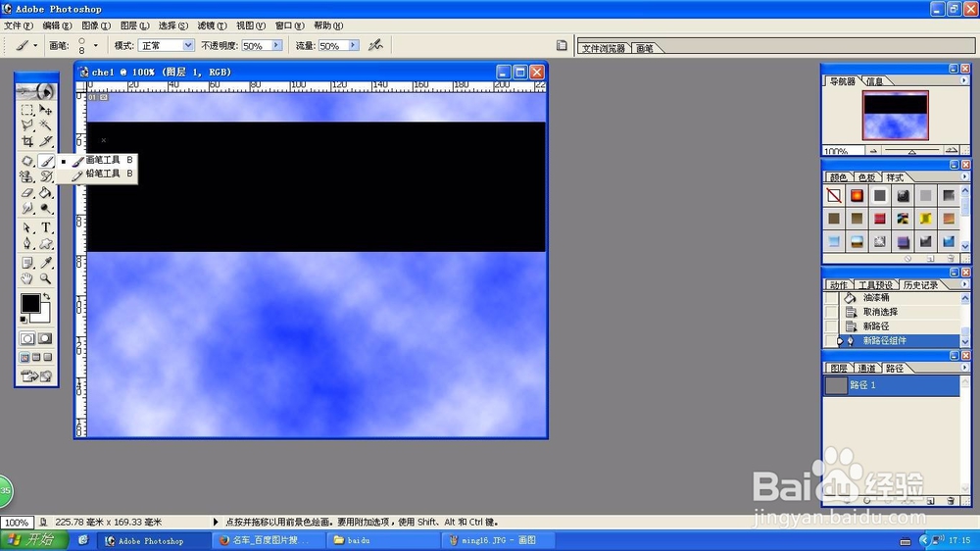This screenshot has width=980, height=551.
Task: Toggle the Brushes palette button
Action: 562,45
